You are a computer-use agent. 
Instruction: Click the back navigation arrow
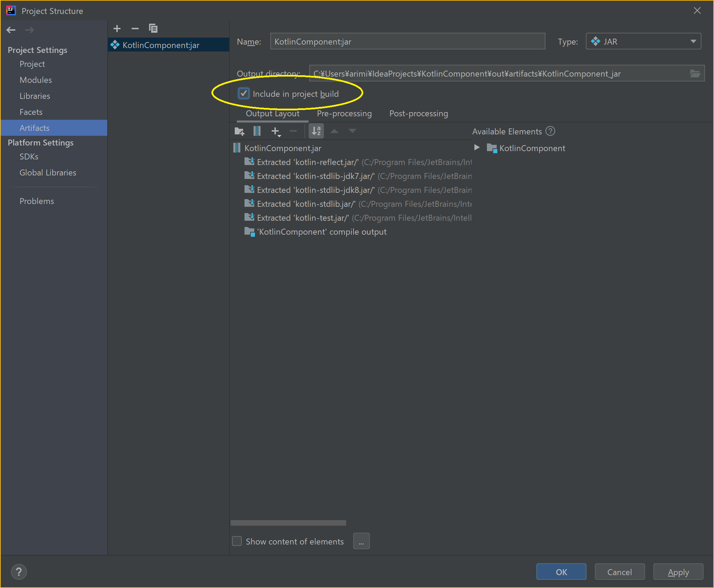pyautogui.click(x=11, y=30)
